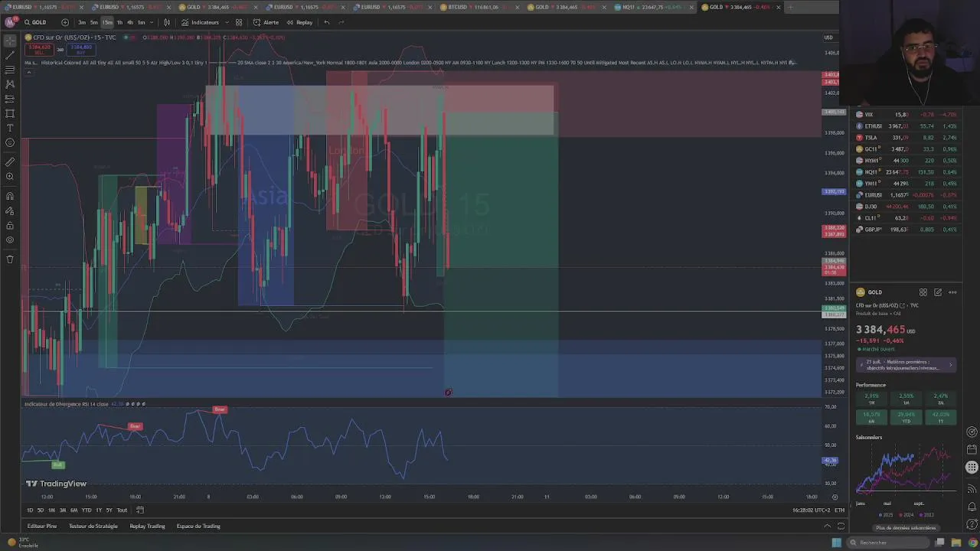The width and height of the screenshot is (980, 551).
Task: Open the GOLD symbol search
Action: click(35, 22)
